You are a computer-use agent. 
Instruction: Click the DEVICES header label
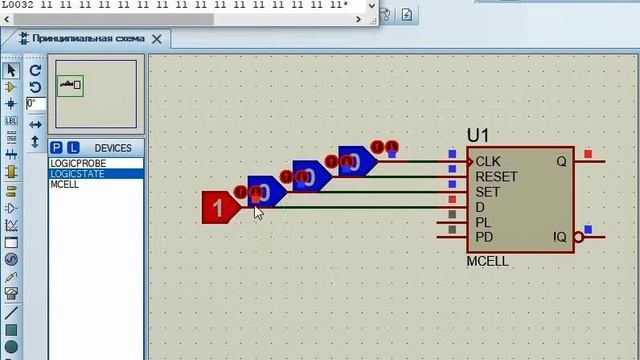pyautogui.click(x=113, y=148)
